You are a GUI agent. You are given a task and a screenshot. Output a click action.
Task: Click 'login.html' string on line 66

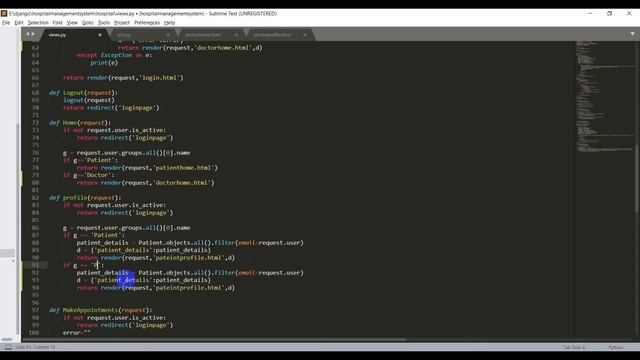(161, 78)
